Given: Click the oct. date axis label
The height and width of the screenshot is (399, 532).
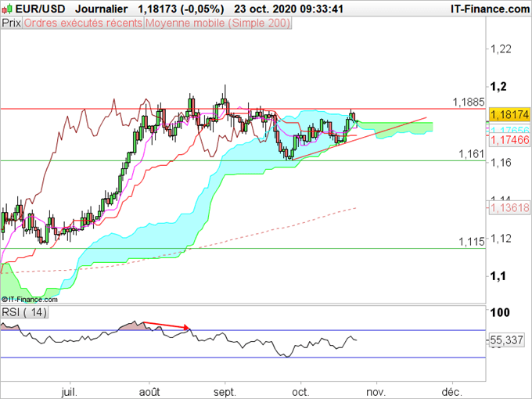Looking at the screenshot, I should tap(301, 392).
